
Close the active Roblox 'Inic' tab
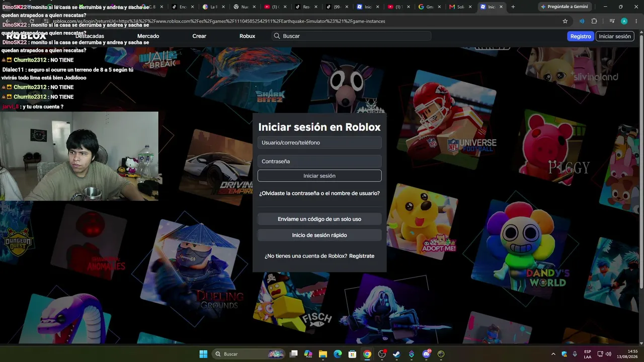(x=501, y=7)
